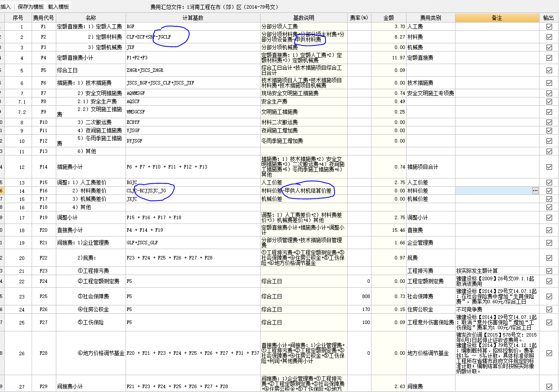The image size is (559, 392).
Task: Select the AQWMSGF calculation base cell
Action: (193, 93)
